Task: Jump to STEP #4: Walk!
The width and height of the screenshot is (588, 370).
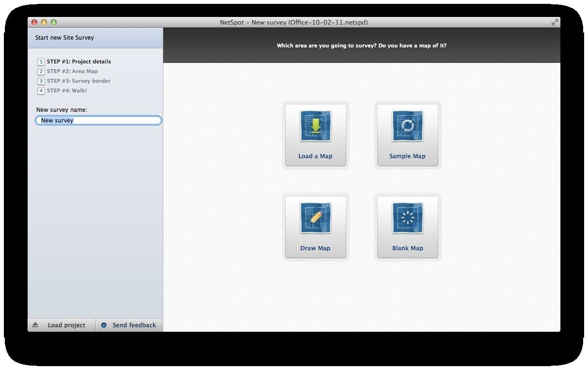Action: pos(67,91)
